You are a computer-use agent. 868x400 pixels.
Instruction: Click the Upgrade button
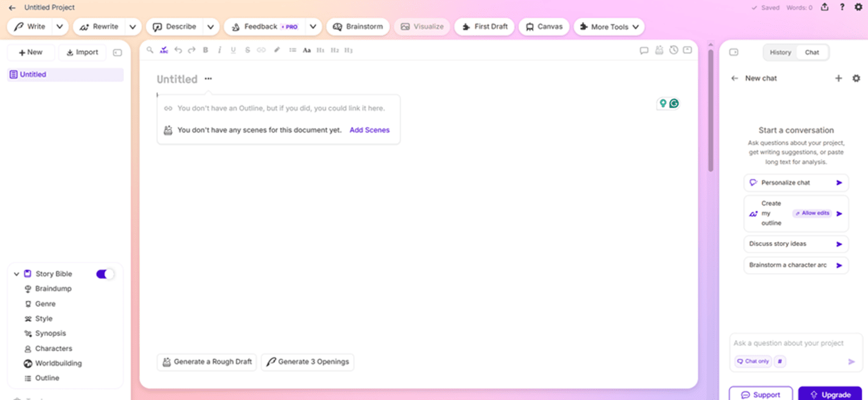pos(830,394)
